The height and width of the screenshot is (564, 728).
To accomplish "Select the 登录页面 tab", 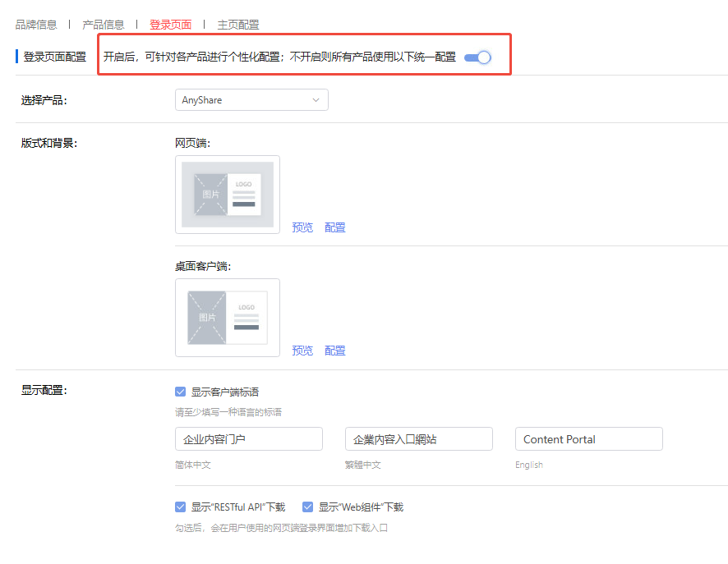I will 170,25.
